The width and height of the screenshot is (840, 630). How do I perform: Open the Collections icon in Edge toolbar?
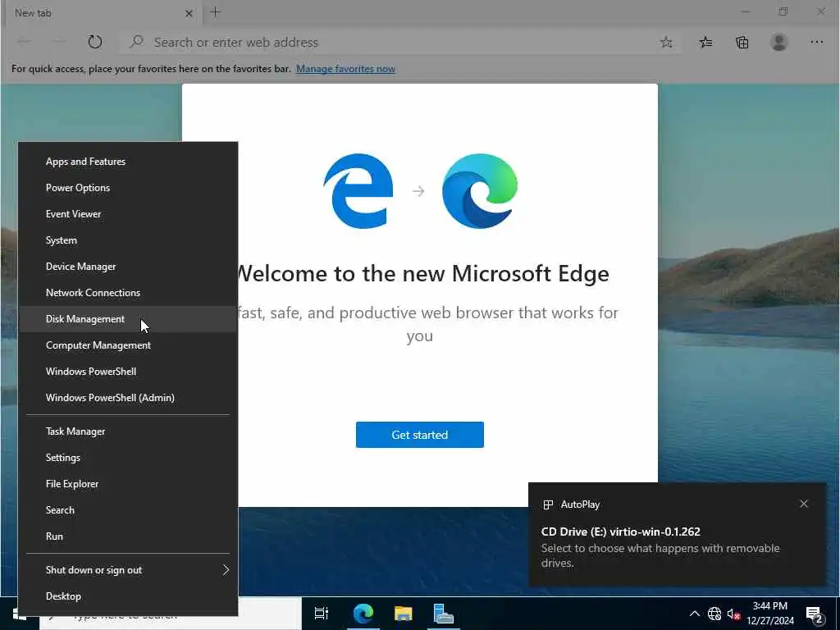tap(742, 43)
